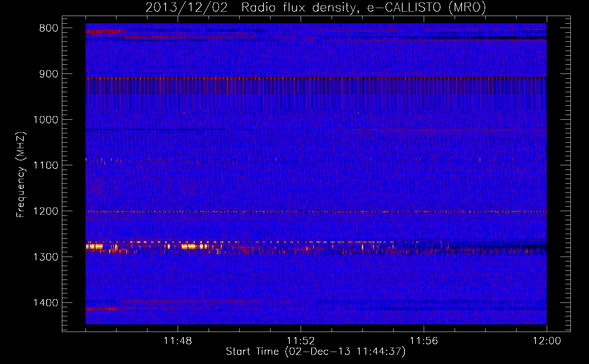
Task: Click the dark line near 1022 MHz
Action: point(155,129)
